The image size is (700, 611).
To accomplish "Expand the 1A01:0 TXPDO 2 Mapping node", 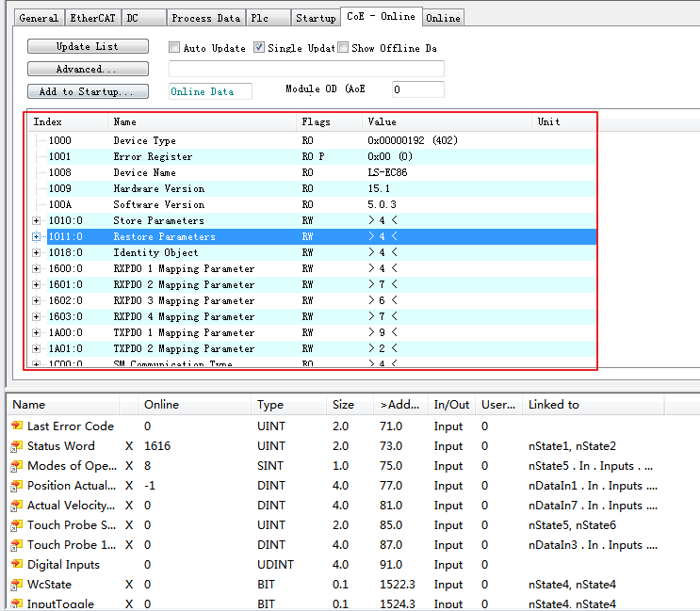I will [x=36, y=348].
